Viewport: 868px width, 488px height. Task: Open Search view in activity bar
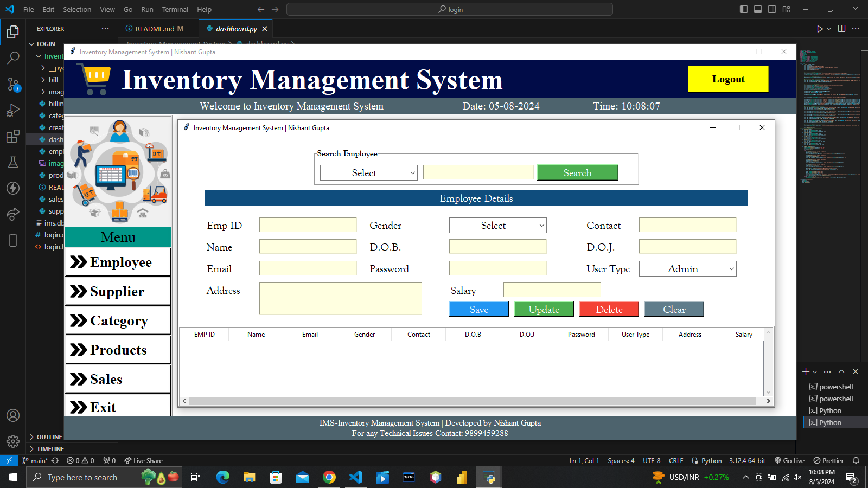point(13,57)
